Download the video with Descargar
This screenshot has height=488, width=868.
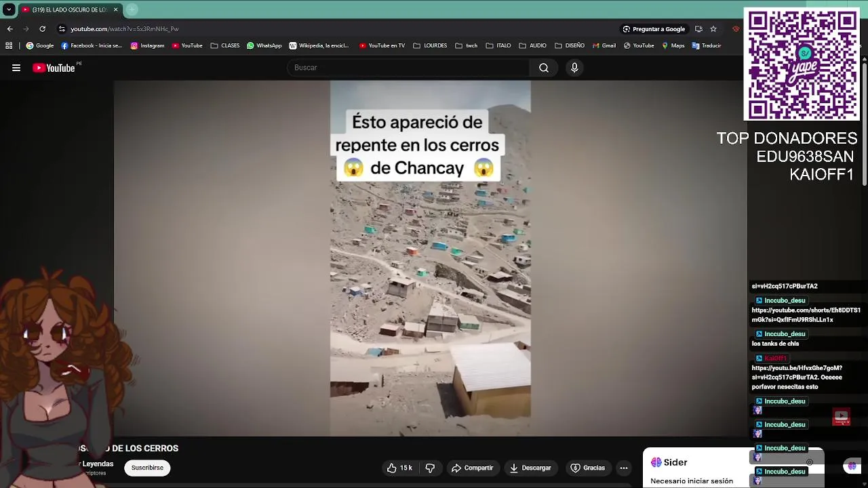[x=530, y=468]
